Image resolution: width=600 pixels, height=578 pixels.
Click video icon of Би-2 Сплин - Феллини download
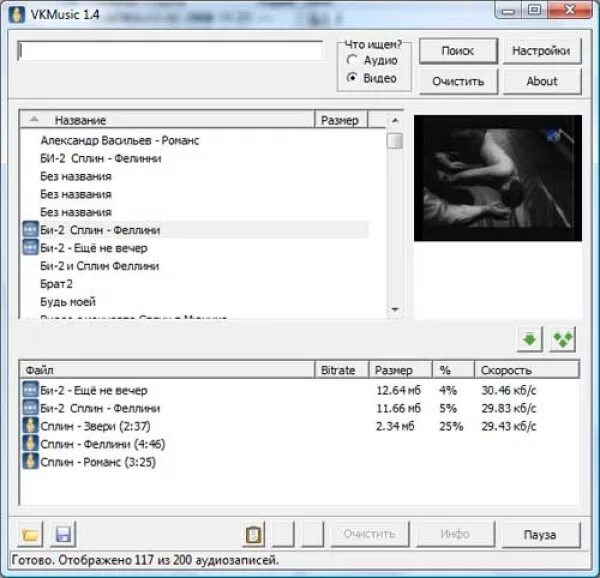tap(30, 408)
